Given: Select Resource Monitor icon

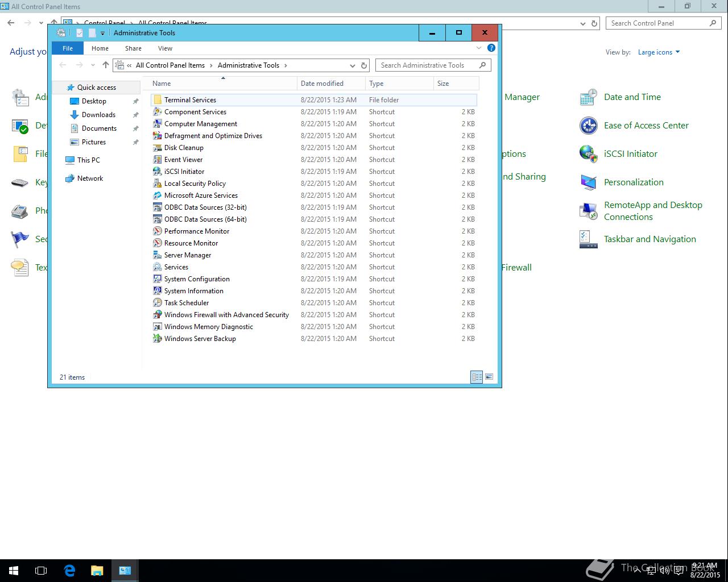Looking at the screenshot, I should click(x=158, y=243).
